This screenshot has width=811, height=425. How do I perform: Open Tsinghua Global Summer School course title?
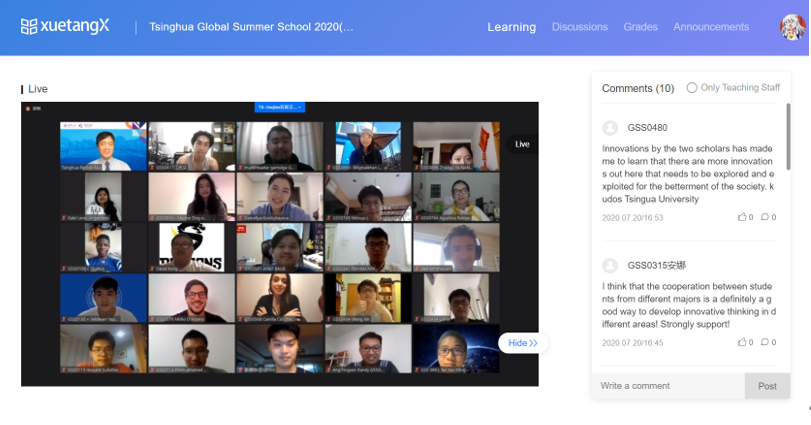click(251, 27)
